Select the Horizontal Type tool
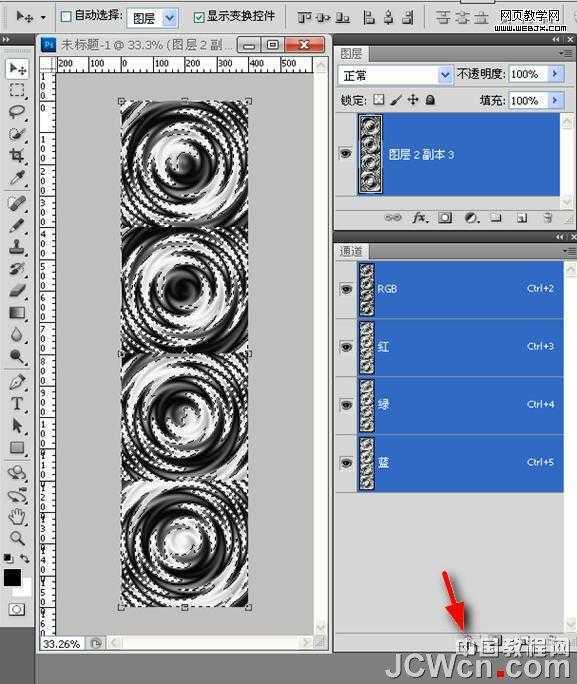The image size is (577, 684). click(x=17, y=404)
